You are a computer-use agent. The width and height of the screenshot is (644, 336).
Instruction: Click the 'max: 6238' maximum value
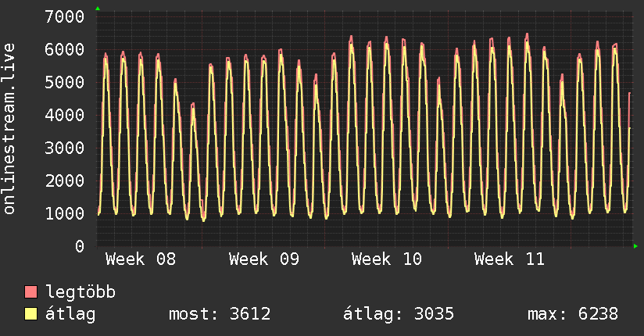573,314
